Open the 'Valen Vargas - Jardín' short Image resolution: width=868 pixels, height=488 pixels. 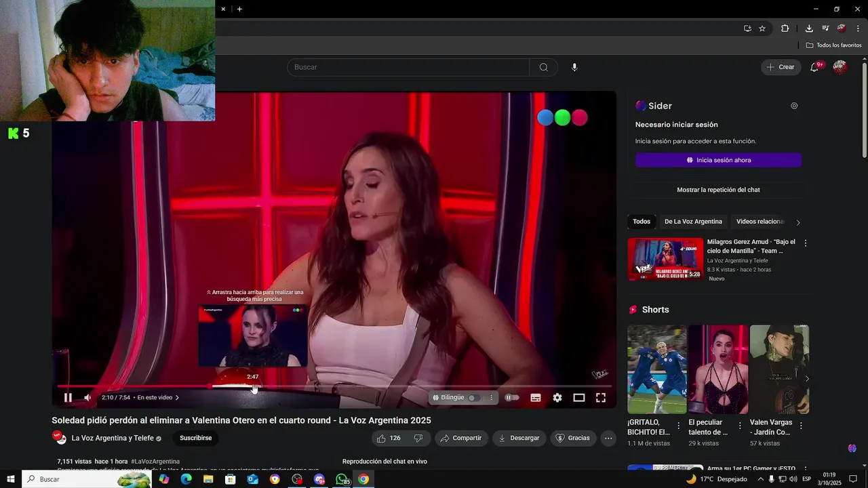[x=779, y=369]
